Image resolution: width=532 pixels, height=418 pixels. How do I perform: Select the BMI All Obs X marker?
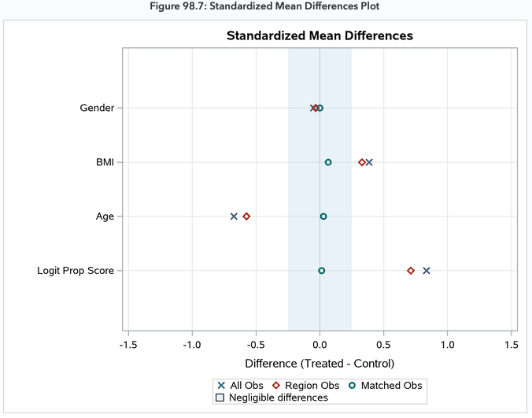coord(369,162)
